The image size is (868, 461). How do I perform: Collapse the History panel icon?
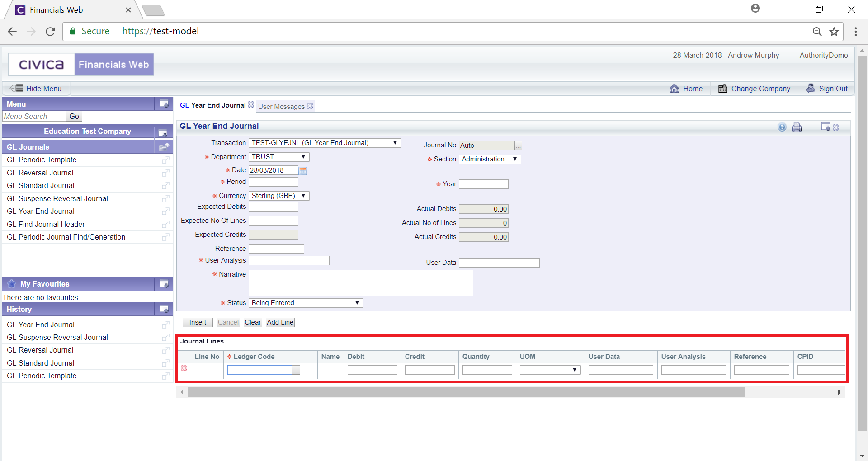pyautogui.click(x=164, y=309)
